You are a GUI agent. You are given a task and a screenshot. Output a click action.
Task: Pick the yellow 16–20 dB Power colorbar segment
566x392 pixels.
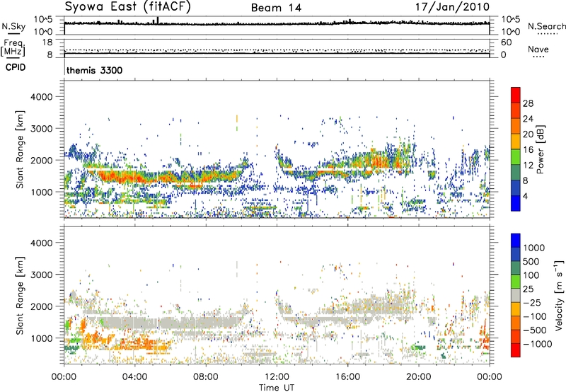coord(516,142)
